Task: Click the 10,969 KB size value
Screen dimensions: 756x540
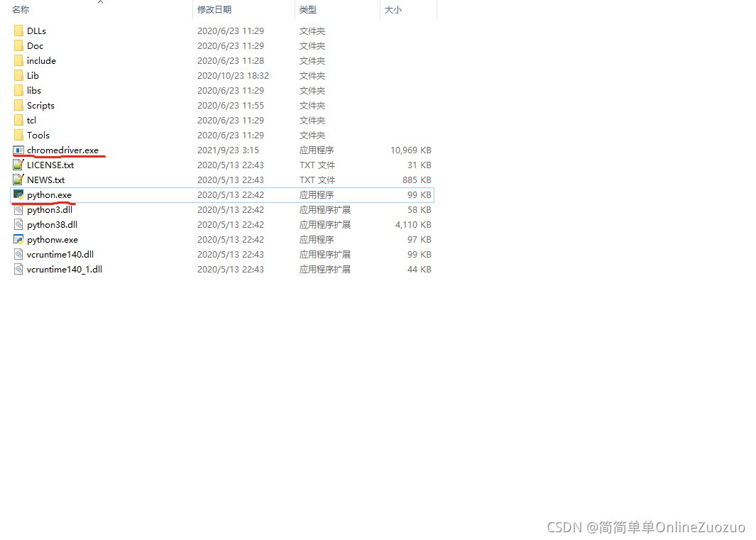Action: [411, 150]
